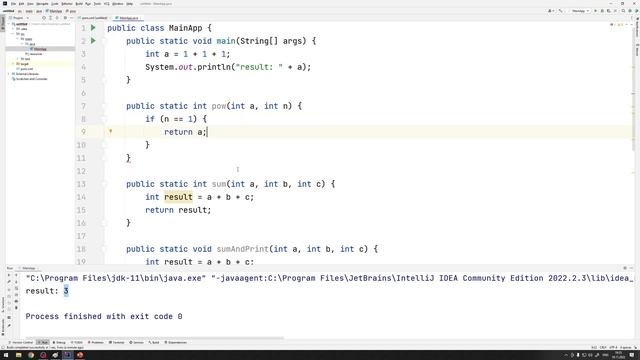Expand External Libraries in the Project tree
The image size is (640, 360).
[9, 74]
